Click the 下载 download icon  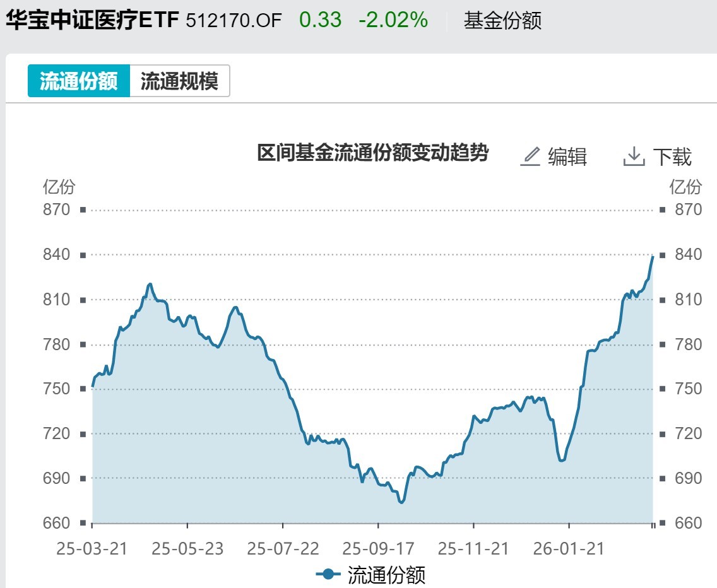tap(633, 155)
